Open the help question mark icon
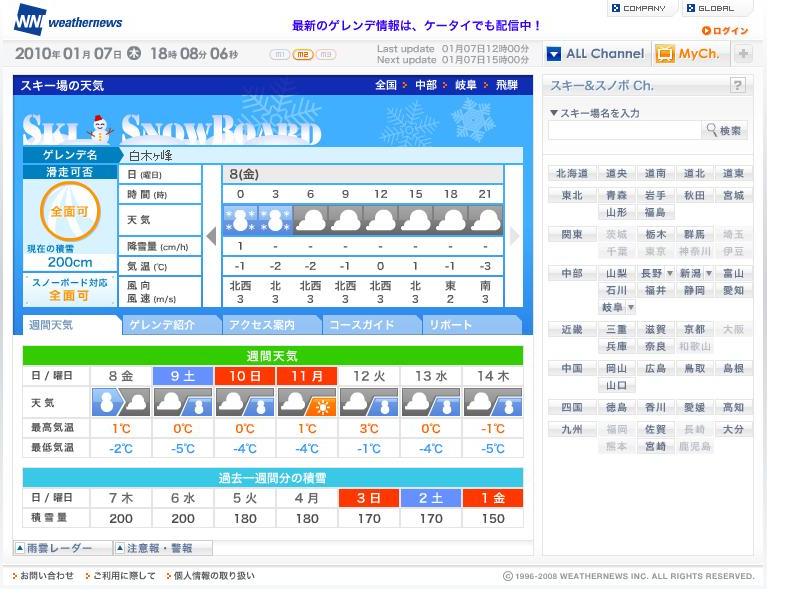This screenshot has width=800, height=600. 737,85
